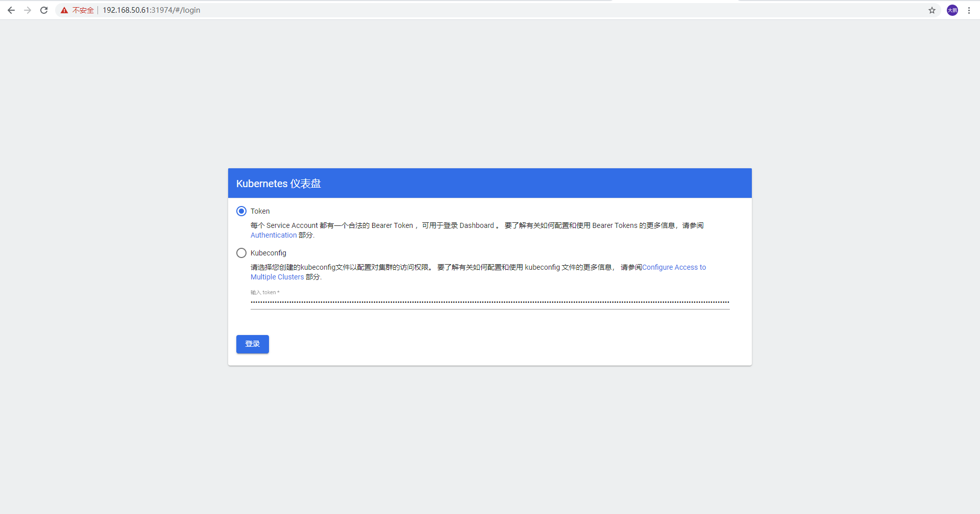
Task: Click the 登录 login button
Action: click(253, 344)
